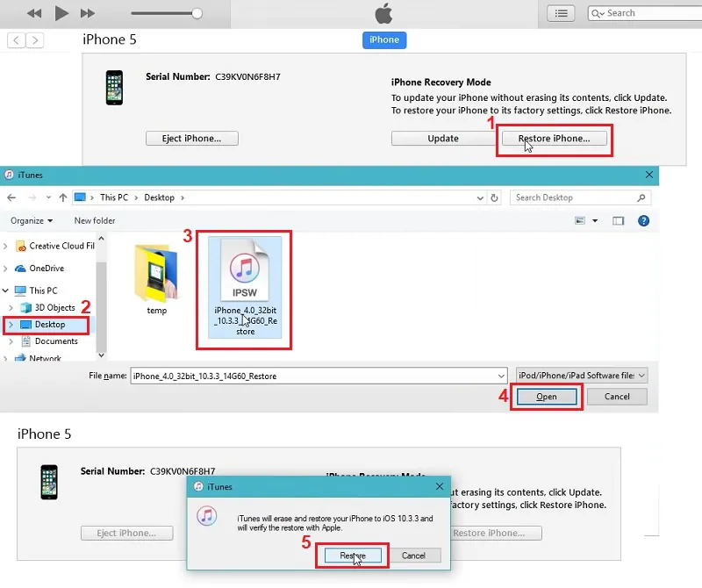
Task: Open the File name dropdown arrow
Action: [501, 376]
